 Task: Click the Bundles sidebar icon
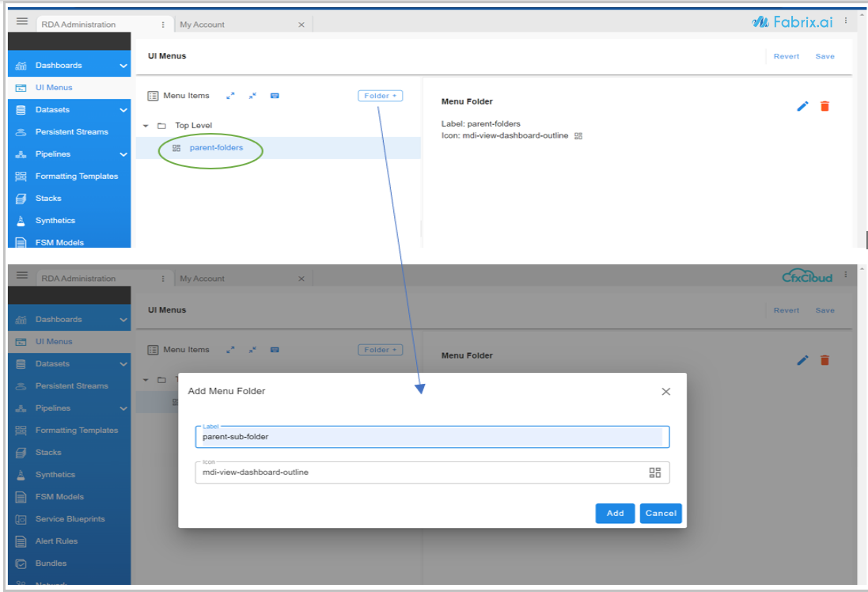pos(21,564)
